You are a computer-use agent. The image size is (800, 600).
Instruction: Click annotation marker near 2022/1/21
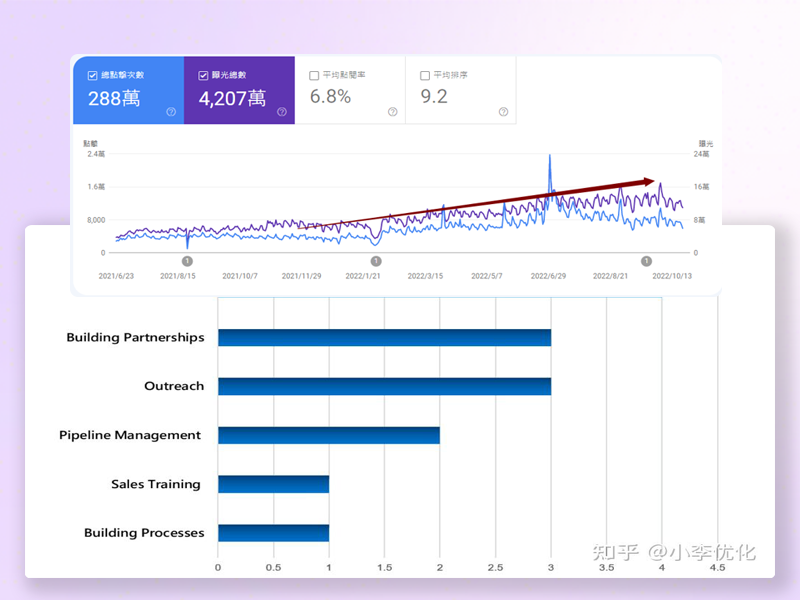point(376,261)
